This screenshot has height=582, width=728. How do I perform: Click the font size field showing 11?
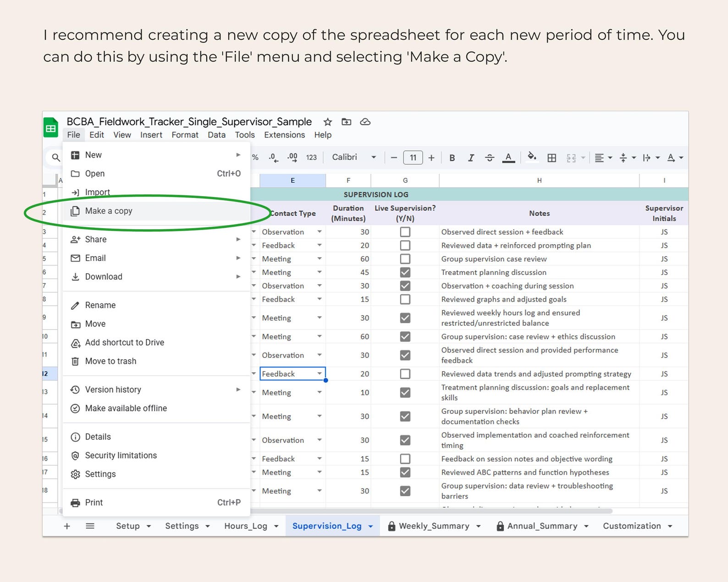click(x=413, y=158)
